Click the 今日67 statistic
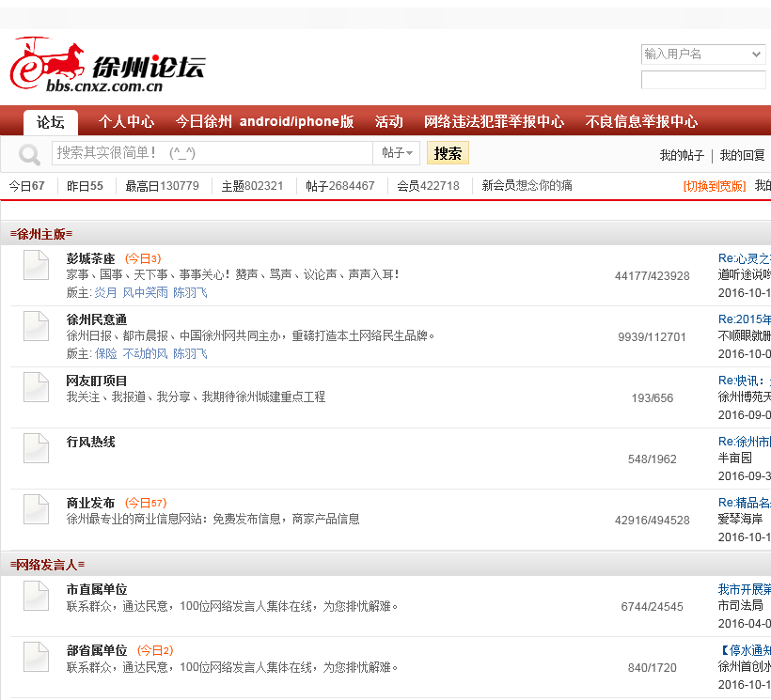This screenshot has width=771, height=700. coord(26,186)
